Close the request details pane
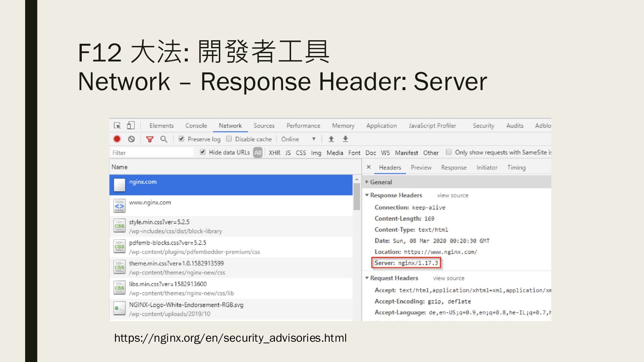The width and height of the screenshot is (644, 362). point(369,167)
